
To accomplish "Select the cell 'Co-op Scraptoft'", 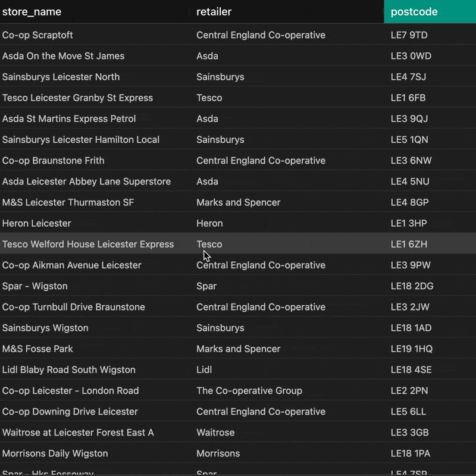I will (x=37, y=35).
